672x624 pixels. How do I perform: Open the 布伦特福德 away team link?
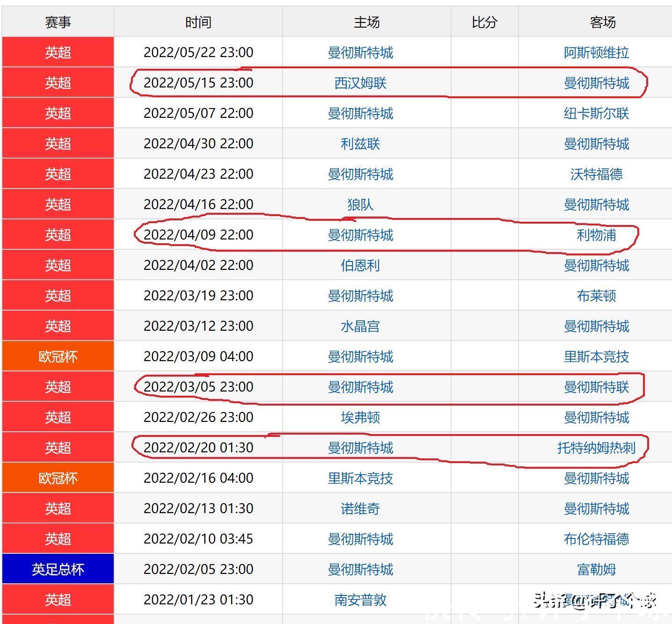click(x=596, y=539)
